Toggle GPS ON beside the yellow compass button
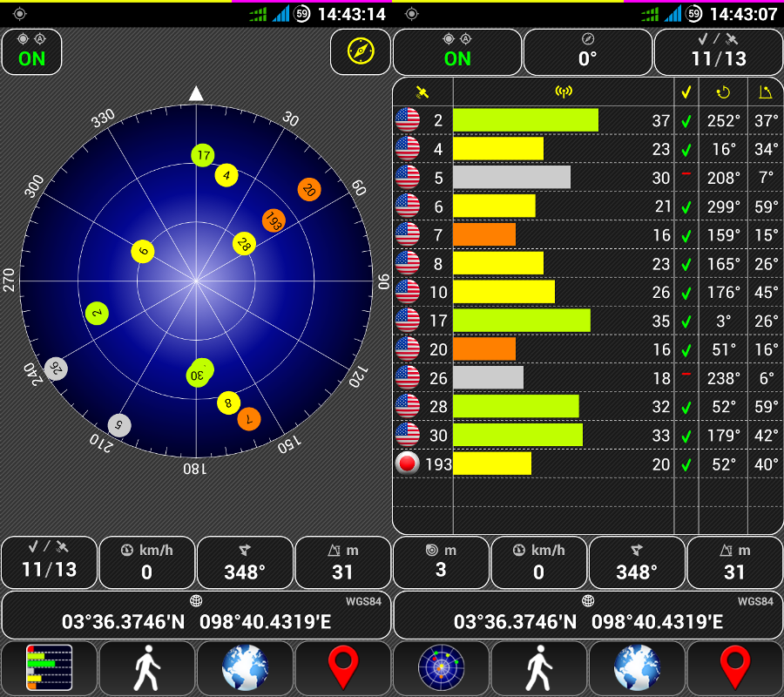The height and width of the screenshot is (697, 784). coord(32,51)
